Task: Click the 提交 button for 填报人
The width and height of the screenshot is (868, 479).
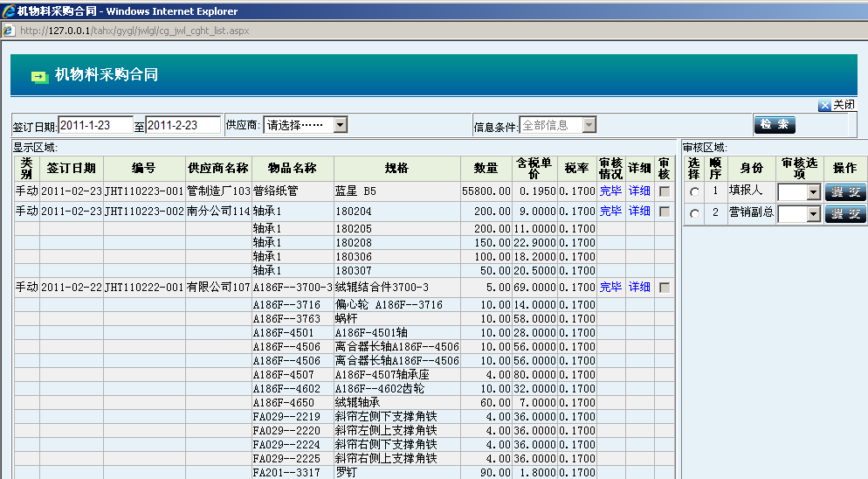Action: click(845, 191)
